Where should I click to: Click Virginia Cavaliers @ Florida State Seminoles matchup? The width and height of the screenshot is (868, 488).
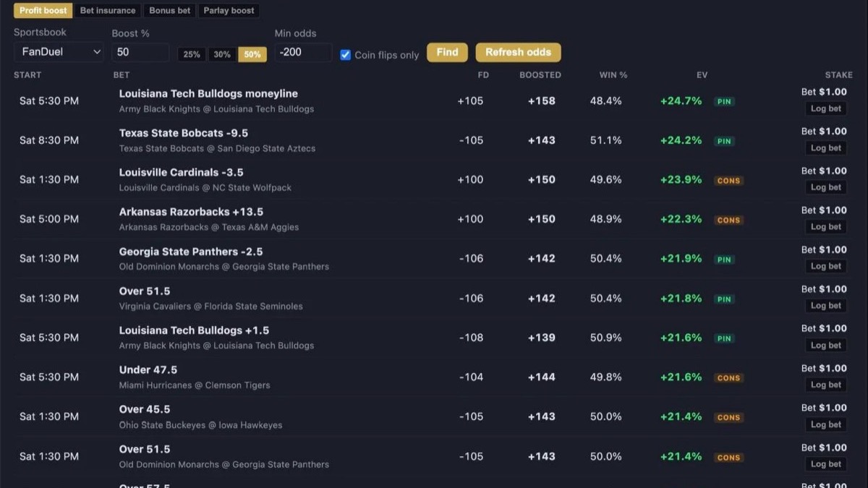(210, 307)
